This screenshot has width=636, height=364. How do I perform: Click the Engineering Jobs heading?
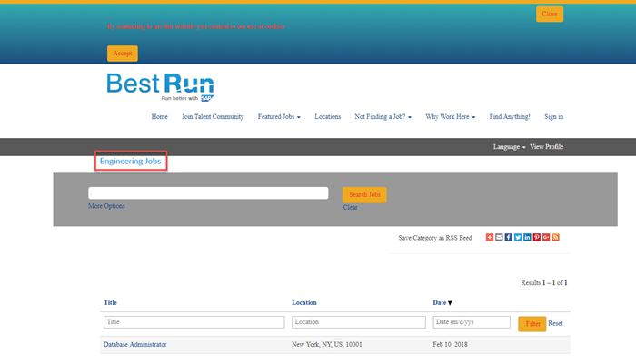(131, 162)
